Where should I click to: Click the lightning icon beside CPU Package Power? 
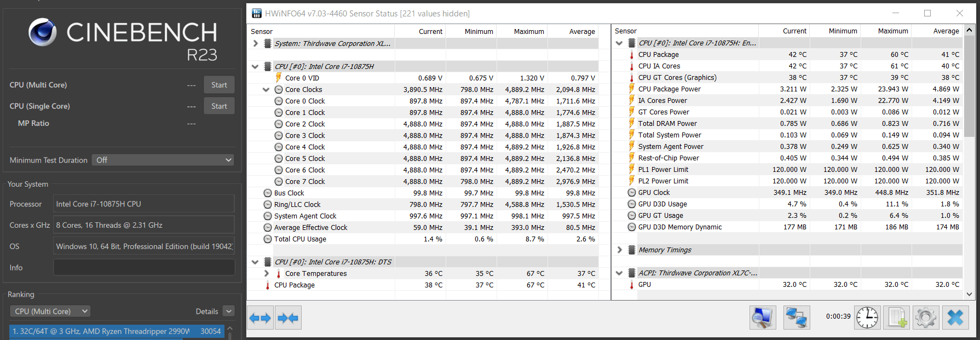(632, 89)
